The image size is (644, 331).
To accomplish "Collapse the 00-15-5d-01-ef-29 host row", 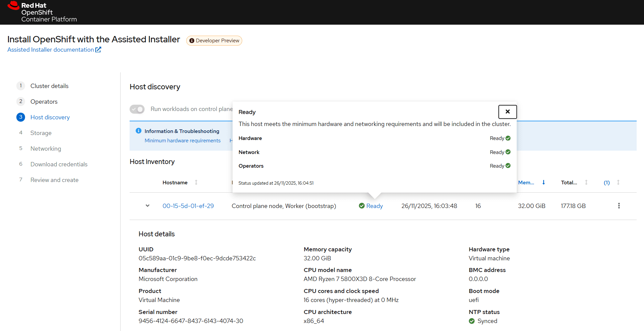I will tap(147, 206).
